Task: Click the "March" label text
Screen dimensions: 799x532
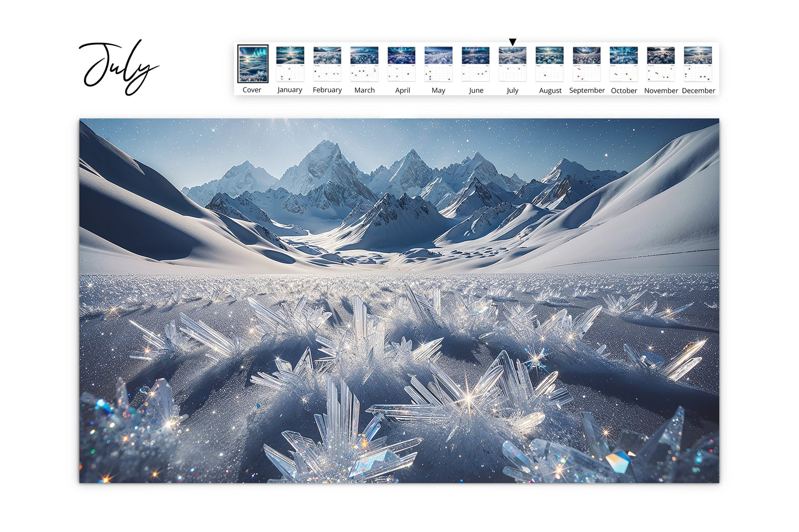Action: point(364,90)
